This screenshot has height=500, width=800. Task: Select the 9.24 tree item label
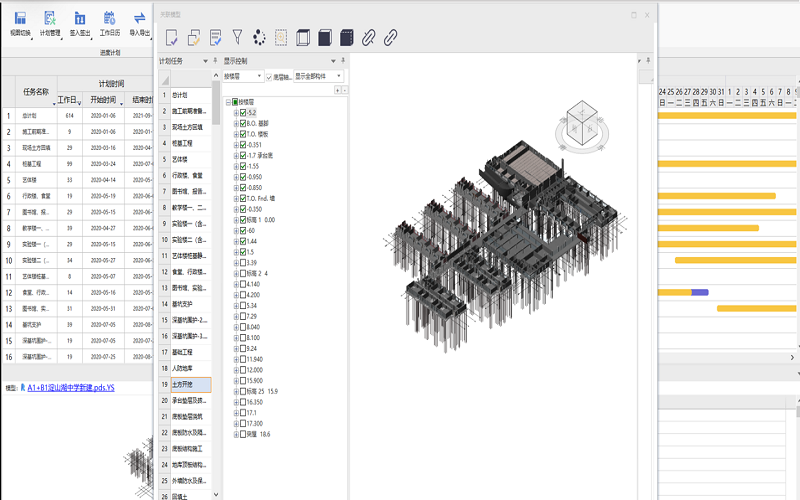pos(252,348)
